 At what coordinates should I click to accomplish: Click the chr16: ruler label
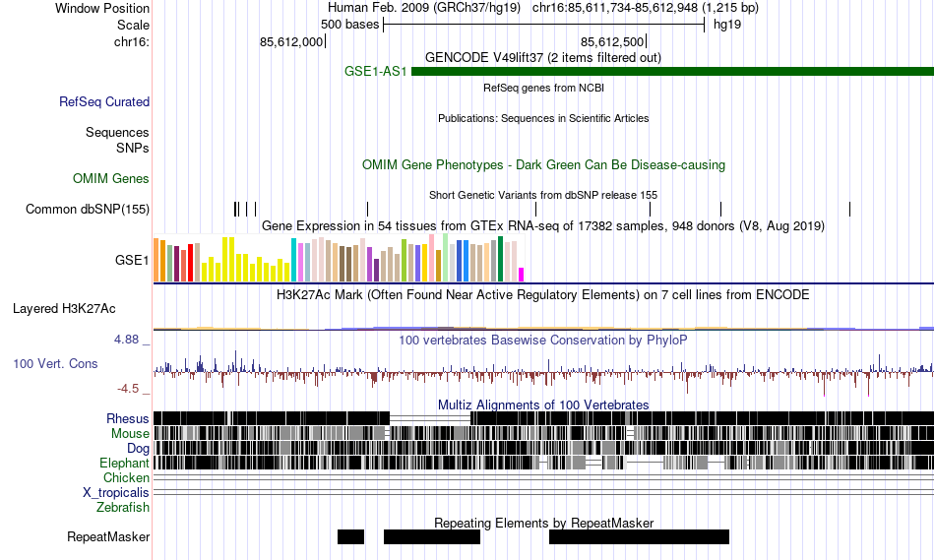(132, 41)
